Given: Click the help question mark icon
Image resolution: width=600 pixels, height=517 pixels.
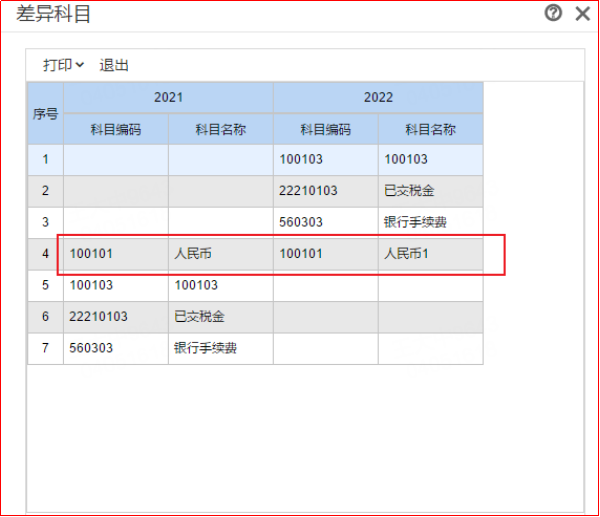Looking at the screenshot, I should tap(553, 13).
